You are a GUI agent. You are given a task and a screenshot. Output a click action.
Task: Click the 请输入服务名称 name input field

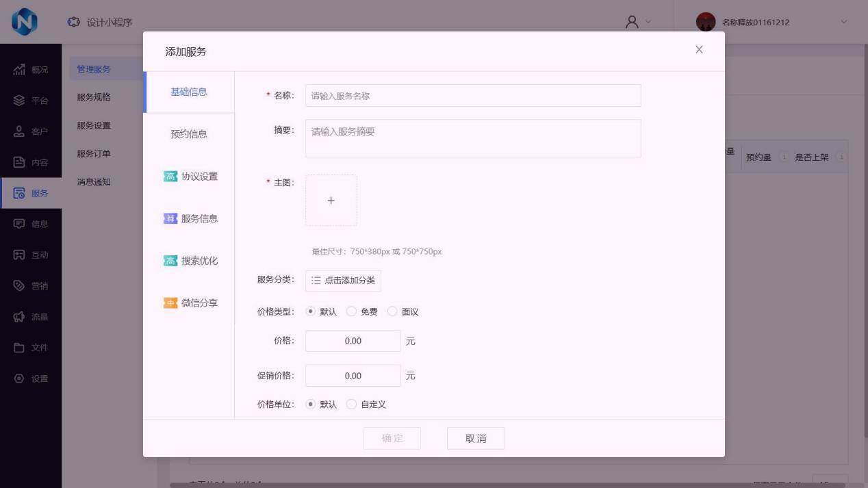coord(472,96)
